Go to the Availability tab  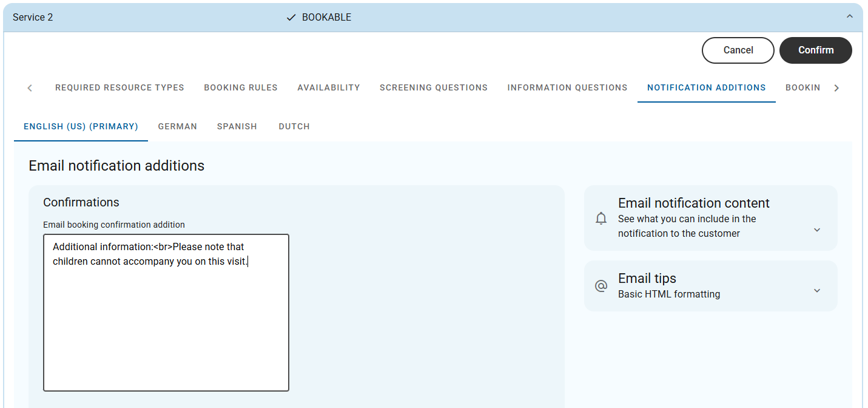point(329,87)
